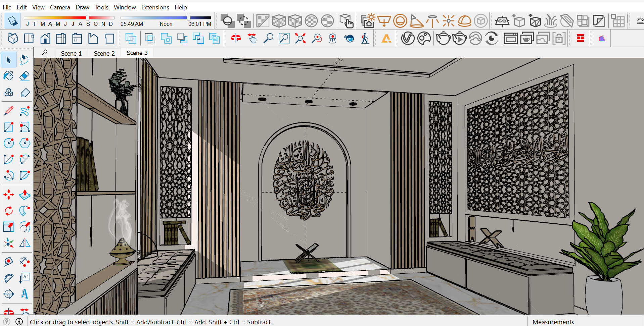This screenshot has width=644, height=326.
Task: Select the Select arrow tool
Action: pos(9,60)
